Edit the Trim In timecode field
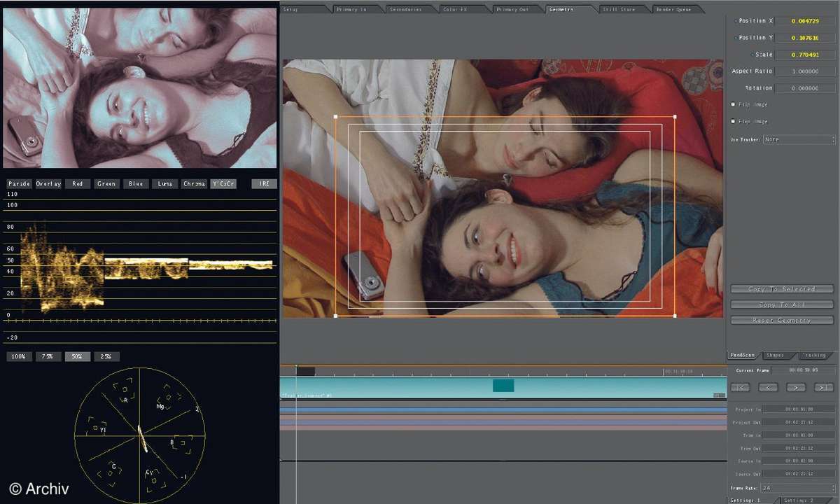This screenshot has width=840, height=504. (799, 435)
